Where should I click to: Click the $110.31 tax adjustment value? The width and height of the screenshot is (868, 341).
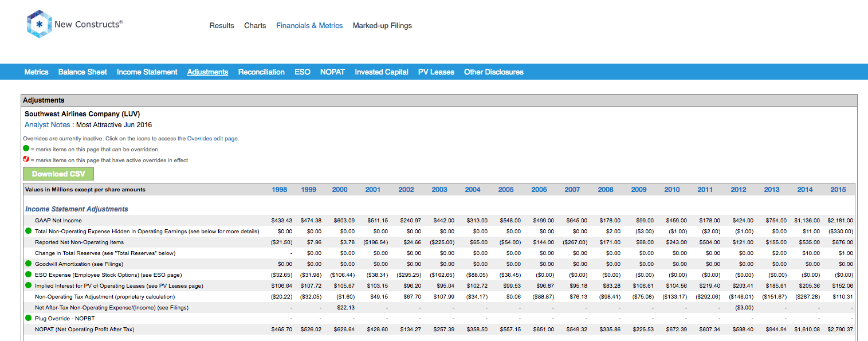coord(843,296)
